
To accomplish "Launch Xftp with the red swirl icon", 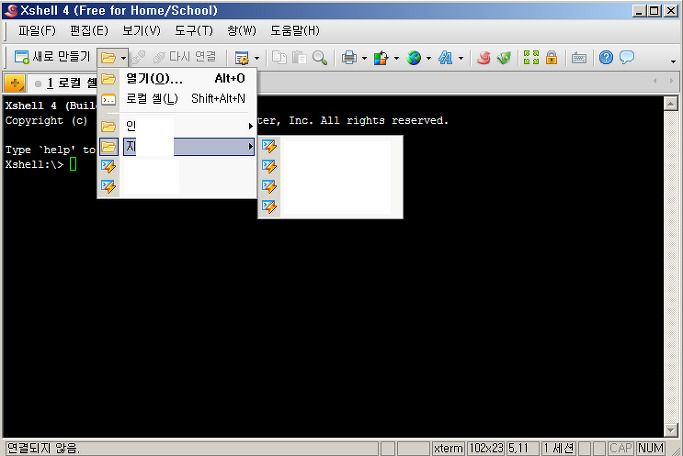I will (x=484, y=57).
